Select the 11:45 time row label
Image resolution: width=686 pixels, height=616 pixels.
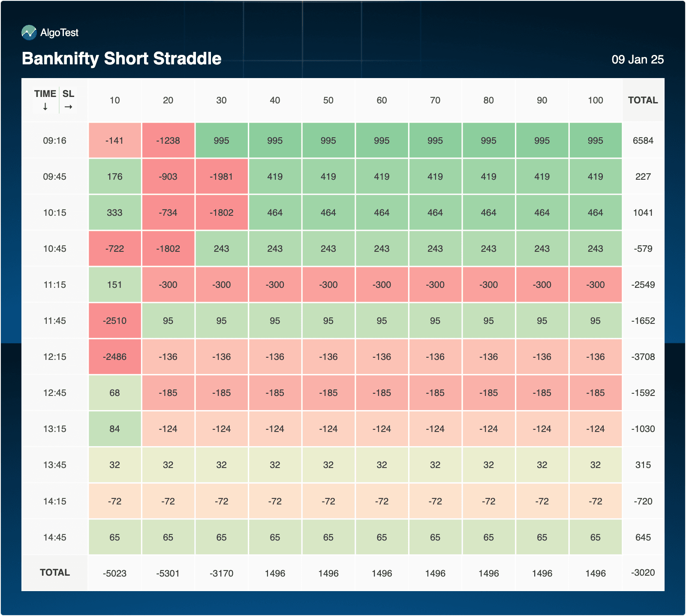54,321
